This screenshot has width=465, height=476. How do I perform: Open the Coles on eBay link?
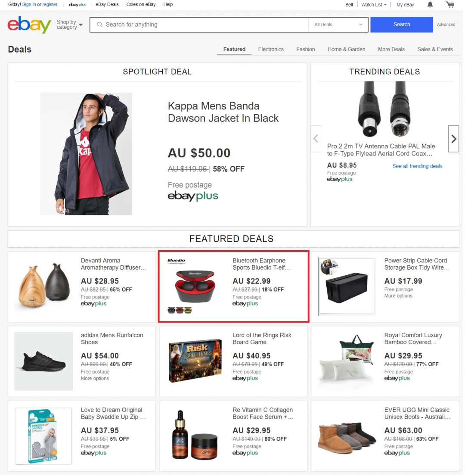point(141,4)
